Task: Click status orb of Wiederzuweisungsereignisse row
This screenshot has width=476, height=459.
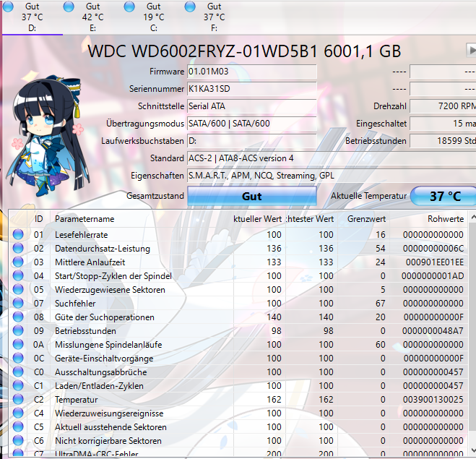Action: click(18, 413)
